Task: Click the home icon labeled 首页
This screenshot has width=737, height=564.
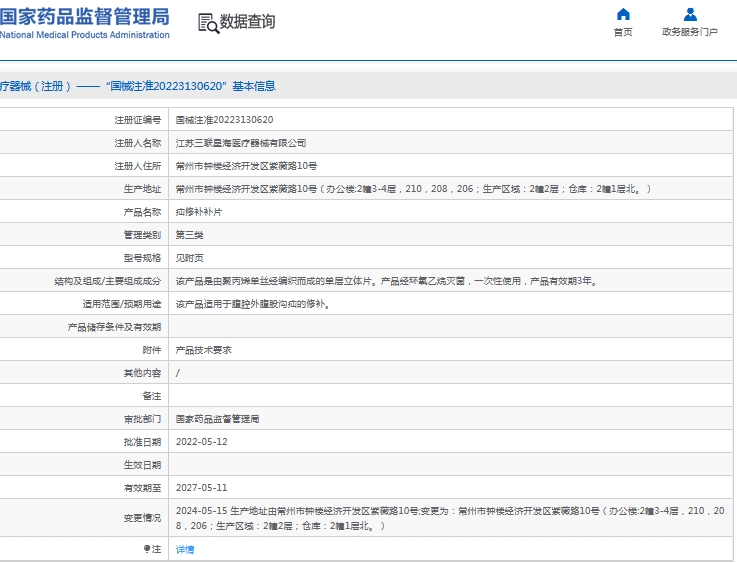Action: (x=623, y=14)
